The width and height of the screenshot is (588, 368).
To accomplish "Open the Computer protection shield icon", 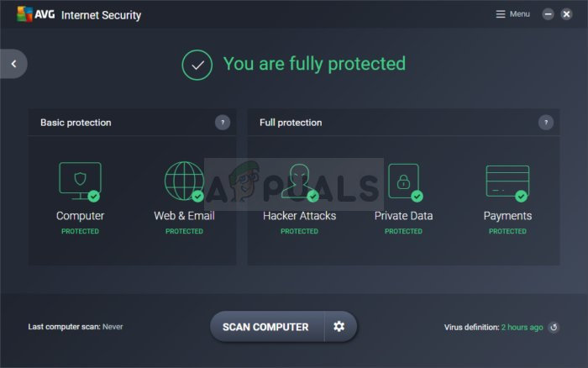I will tap(80, 181).
